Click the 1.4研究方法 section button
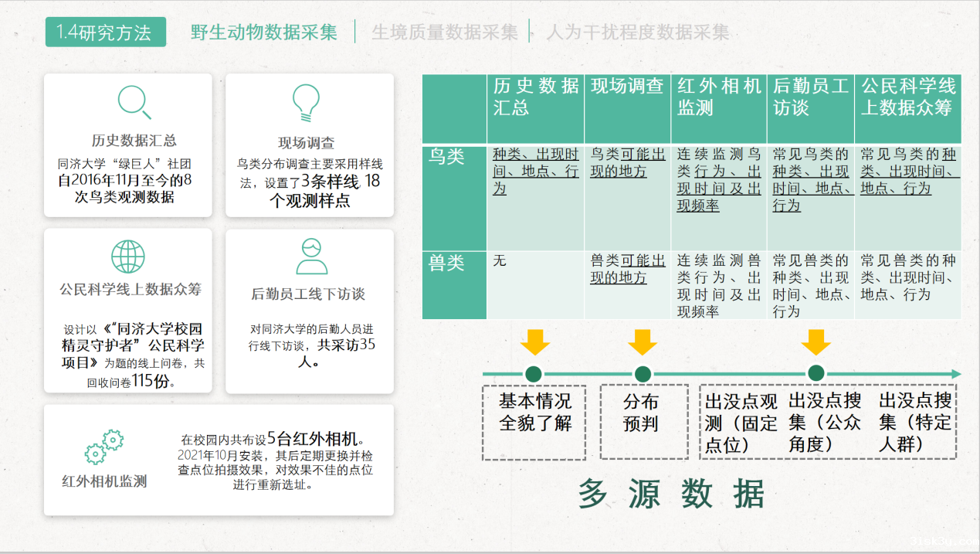This screenshot has width=980, height=554. [x=105, y=32]
